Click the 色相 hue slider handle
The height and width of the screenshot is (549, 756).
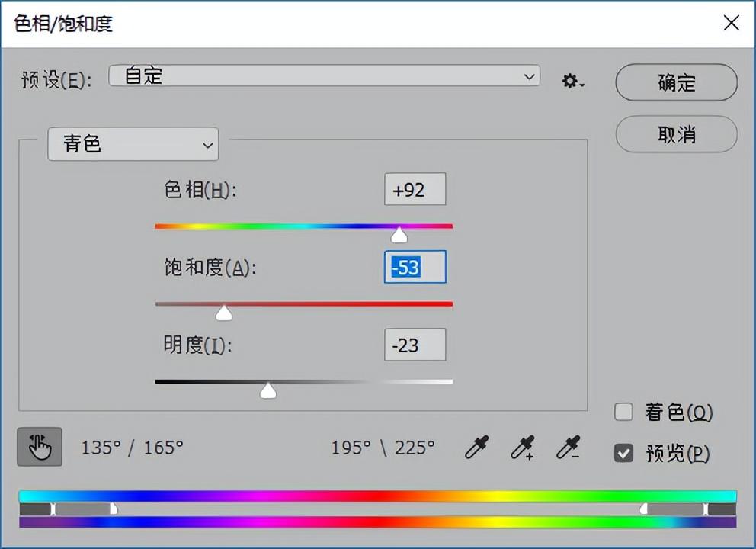[x=399, y=235]
